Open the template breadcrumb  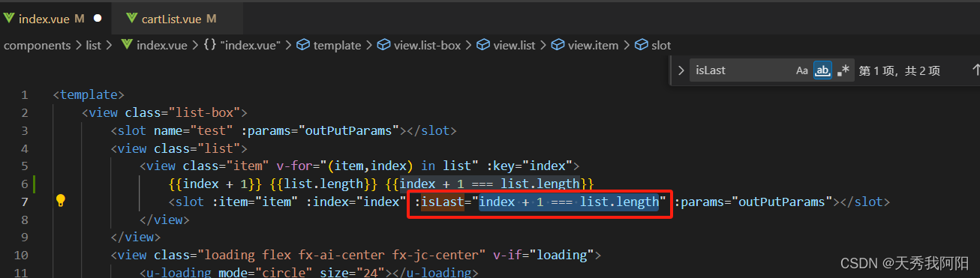(337, 45)
